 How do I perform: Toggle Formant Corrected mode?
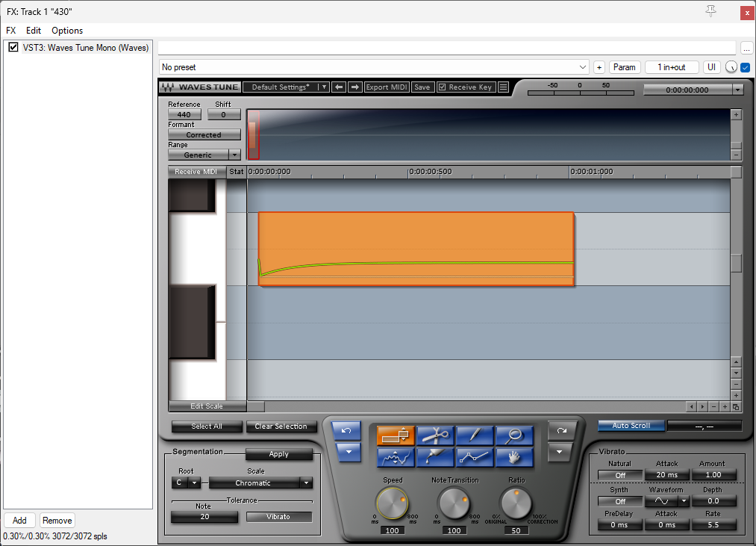pos(204,134)
